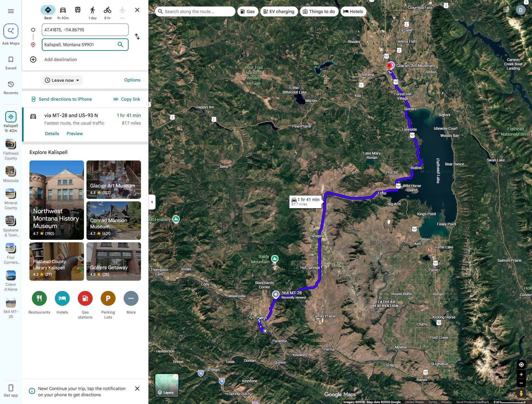Click Mt Headley peak marker
The height and width of the screenshot is (404, 532).
176,219
